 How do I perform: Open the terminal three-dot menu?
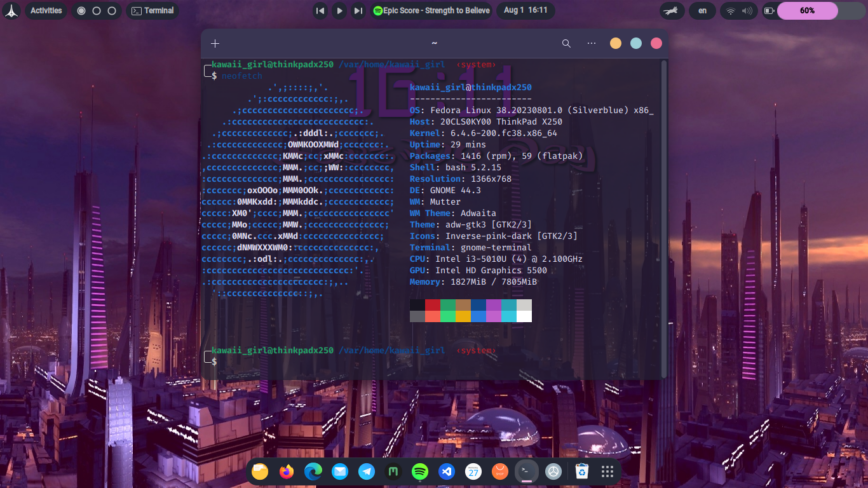click(591, 44)
